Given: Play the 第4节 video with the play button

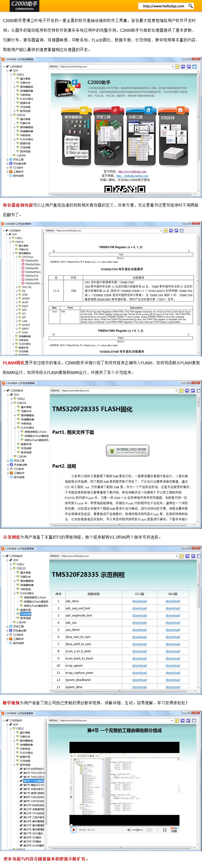Looking at the screenshot, I should tap(73, 830).
